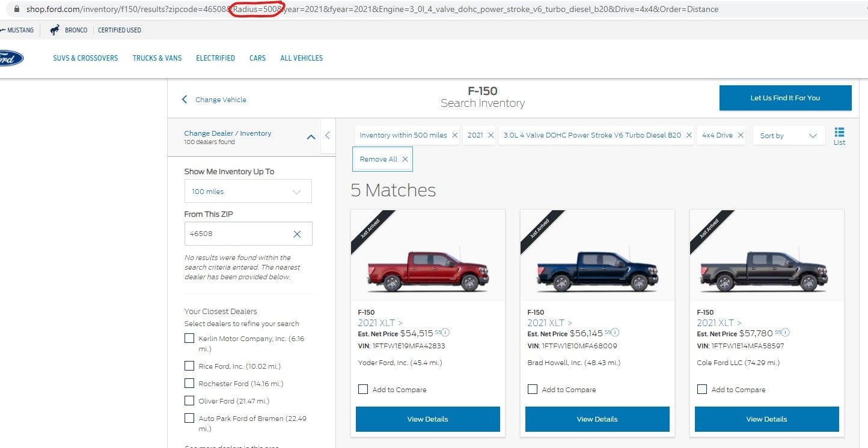Open the 100 miles radius dropdown
This screenshot has height=448, width=868.
[248, 192]
